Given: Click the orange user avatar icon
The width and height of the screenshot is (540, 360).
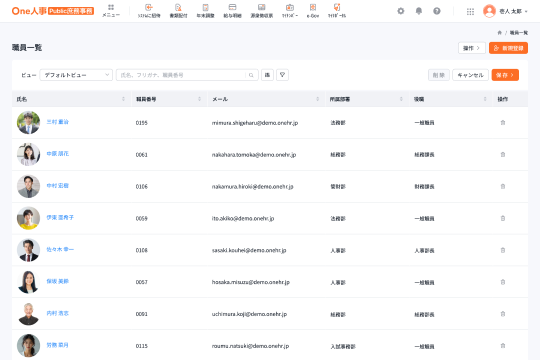Looking at the screenshot, I should pyautogui.click(x=489, y=11).
